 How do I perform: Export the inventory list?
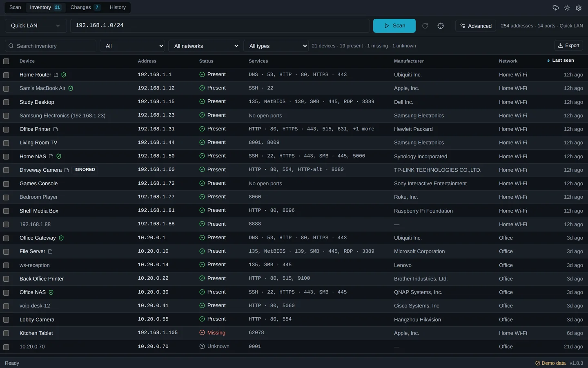(568, 45)
